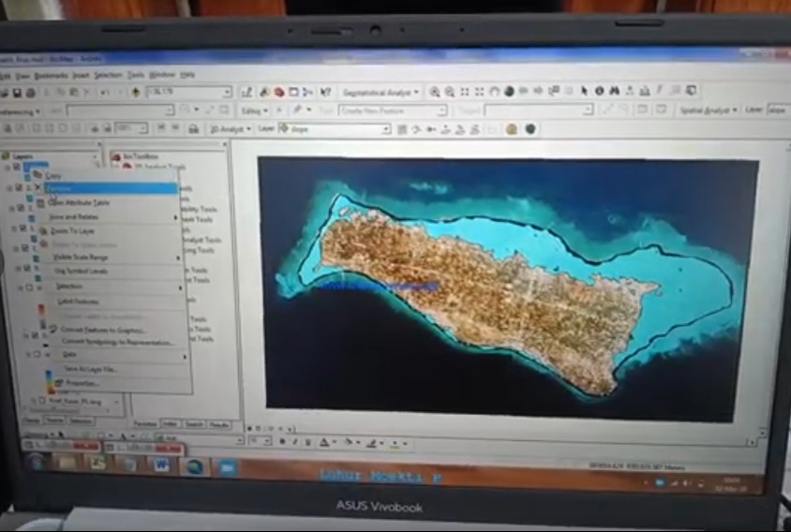This screenshot has width=791, height=532.
Task: Open the Editor Toolbar icon
Action: click(x=246, y=92)
